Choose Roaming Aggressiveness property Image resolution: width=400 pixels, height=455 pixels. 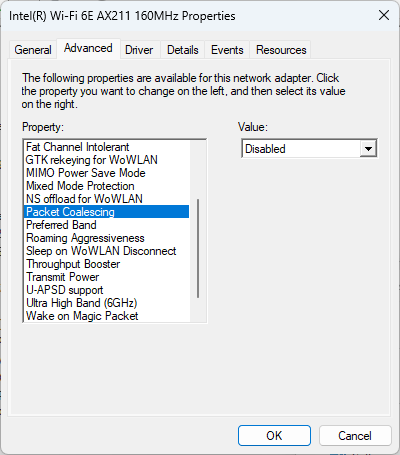coord(107,238)
